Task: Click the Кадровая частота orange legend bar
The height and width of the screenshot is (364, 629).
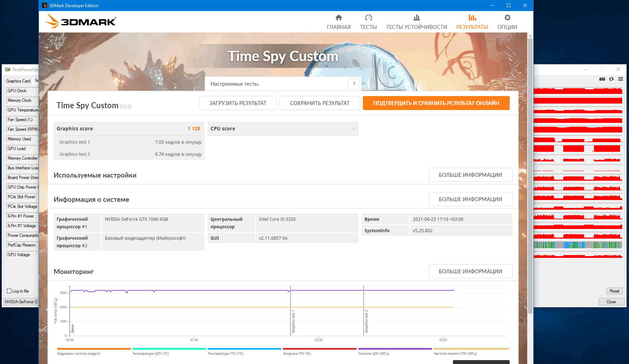Action: (94, 349)
